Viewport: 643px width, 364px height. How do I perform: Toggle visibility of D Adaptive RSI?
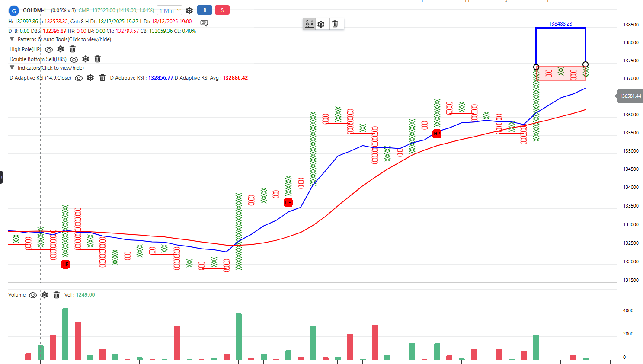click(x=79, y=78)
